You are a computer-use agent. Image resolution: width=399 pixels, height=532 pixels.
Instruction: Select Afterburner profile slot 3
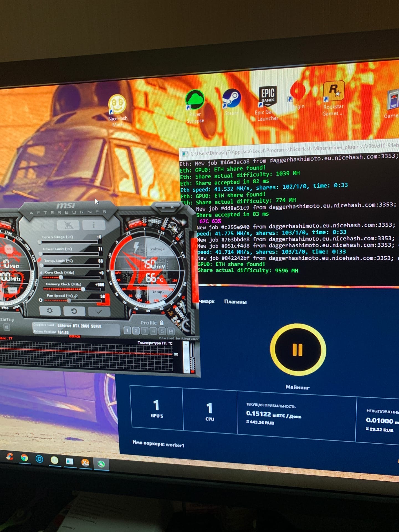[x=145, y=331]
